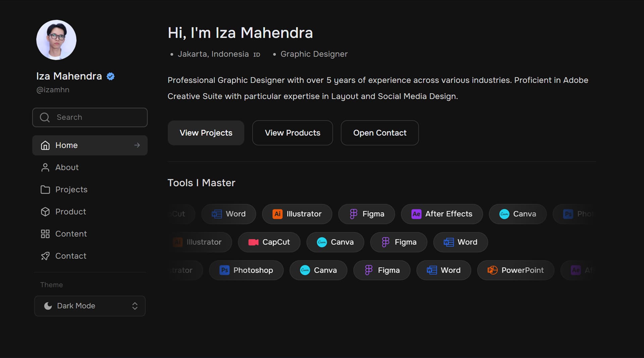Open the Home menu item
The height and width of the screenshot is (358, 644).
coord(90,145)
